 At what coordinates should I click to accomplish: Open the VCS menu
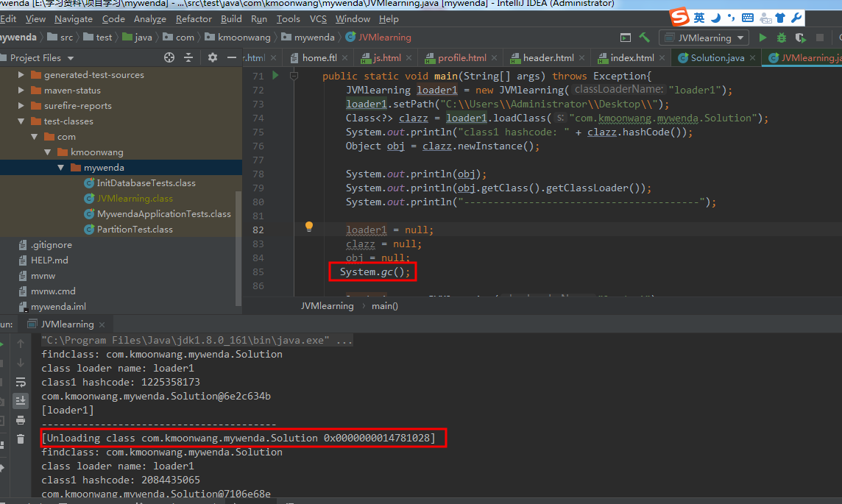tap(318, 19)
